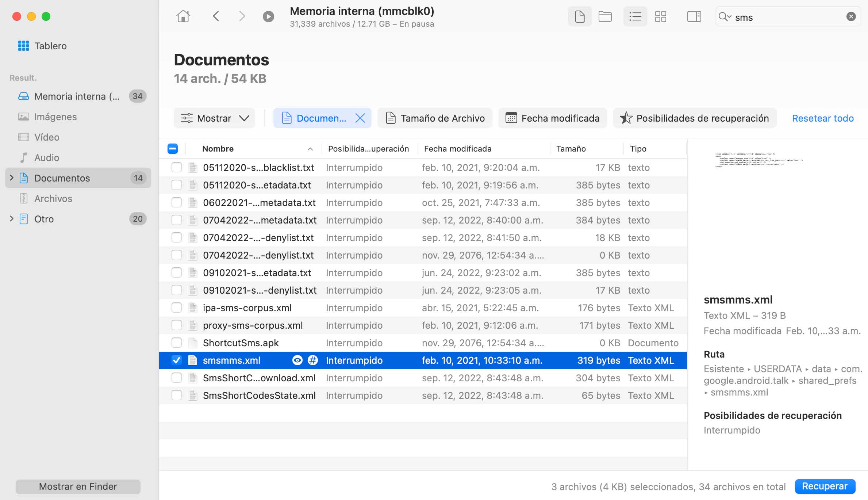
Task: Click the Audio music note icon
Action: pyautogui.click(x=23, y=157)
